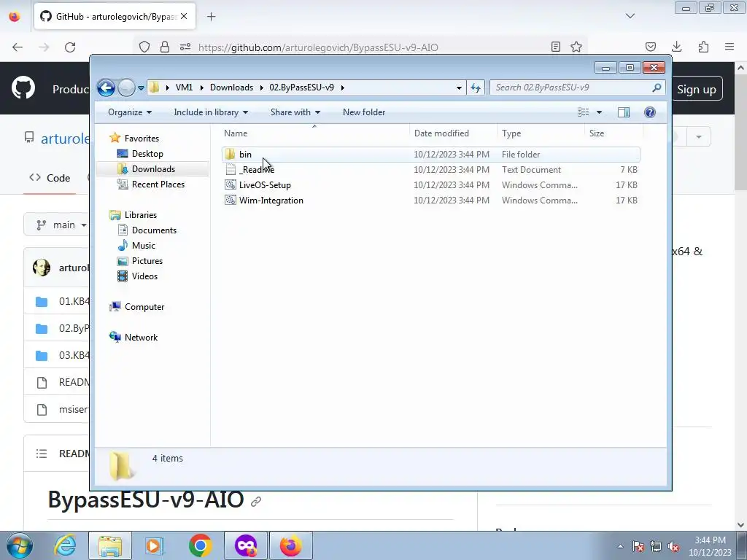This screenshot has width=747, height=560.
Task: Open Firefox list all tabs dropdown
Action: pos(630,16)
